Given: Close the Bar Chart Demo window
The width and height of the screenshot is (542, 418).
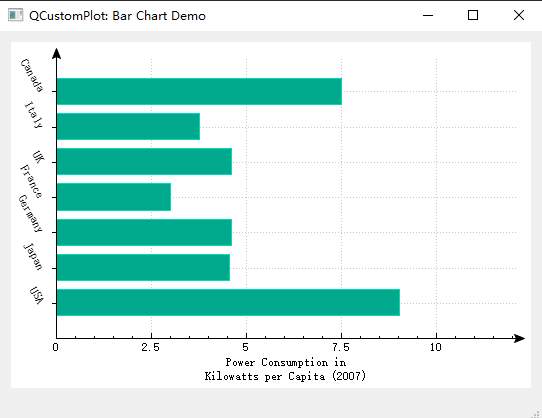Looking at the screenshot, I should (x=519, y=15).
